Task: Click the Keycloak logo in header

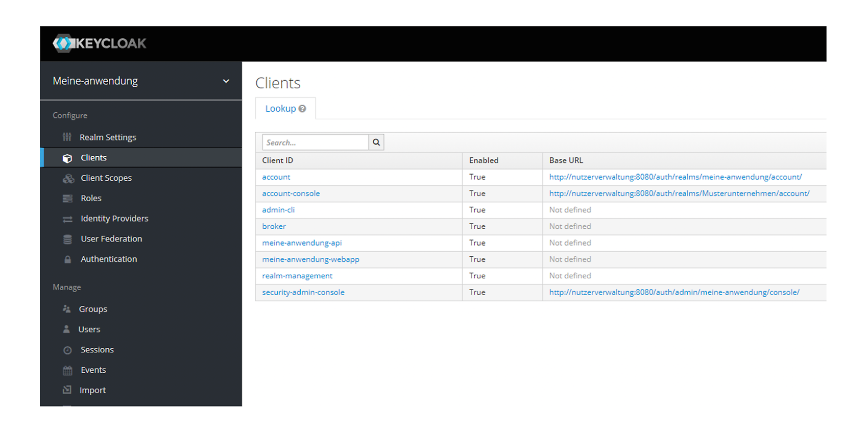Action: pos(100,43)
